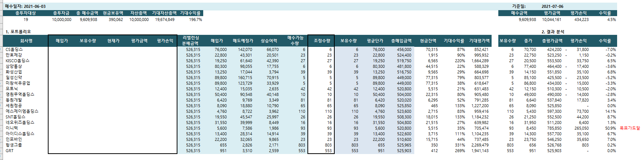Screen dimensions: 644x160
Task: Click 265,050 평가손익 for 이니텍
Action: tap(582, 128)
